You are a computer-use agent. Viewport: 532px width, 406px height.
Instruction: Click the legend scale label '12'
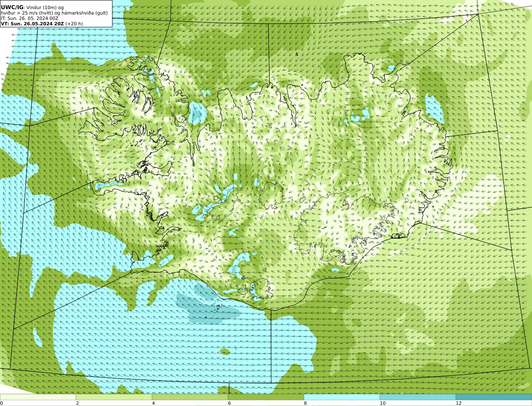point(458,403)
